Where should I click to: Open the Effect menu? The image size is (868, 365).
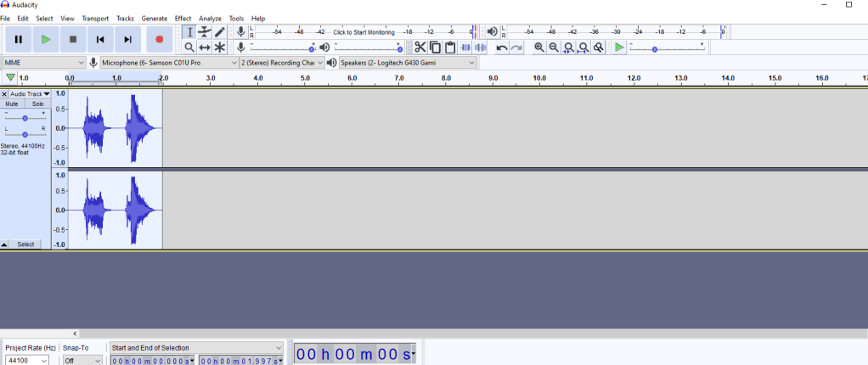(183, 18)
